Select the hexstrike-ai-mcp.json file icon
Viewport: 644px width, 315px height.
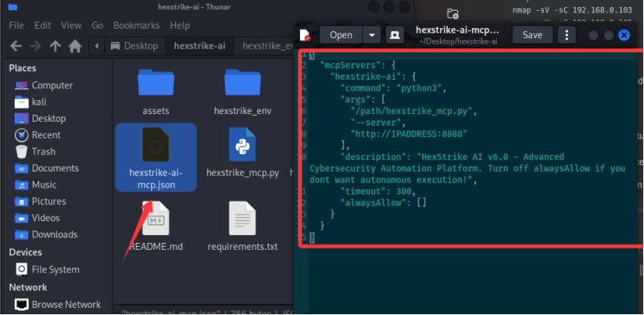pos(156,144)
